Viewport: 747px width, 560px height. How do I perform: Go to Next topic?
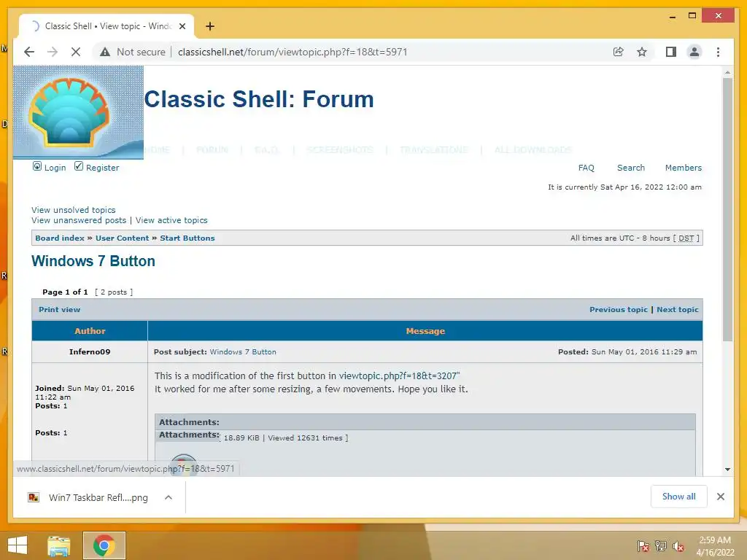tap(678, 309)
